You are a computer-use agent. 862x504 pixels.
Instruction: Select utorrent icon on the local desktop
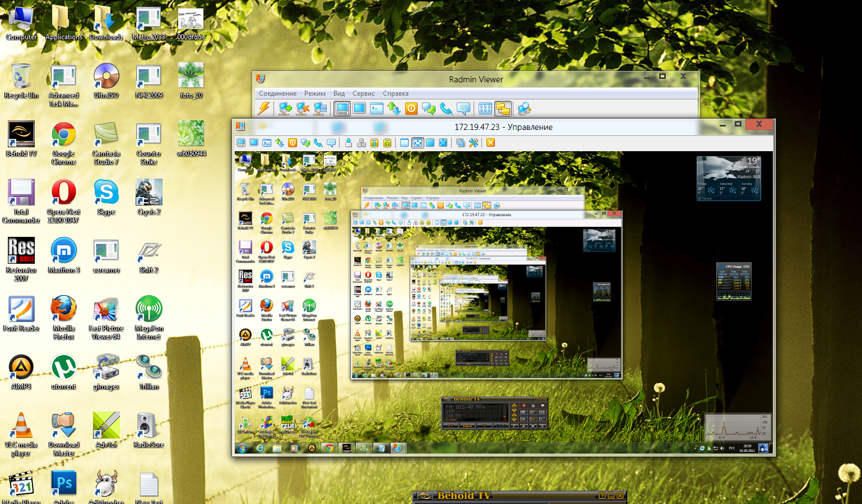[63, 373]
